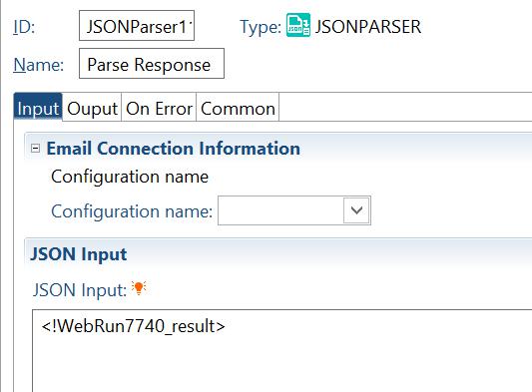Click the JSON Input field label
The width and height of the screenshot is (532, 392).
pyautogui.click(x=80, y=290)
